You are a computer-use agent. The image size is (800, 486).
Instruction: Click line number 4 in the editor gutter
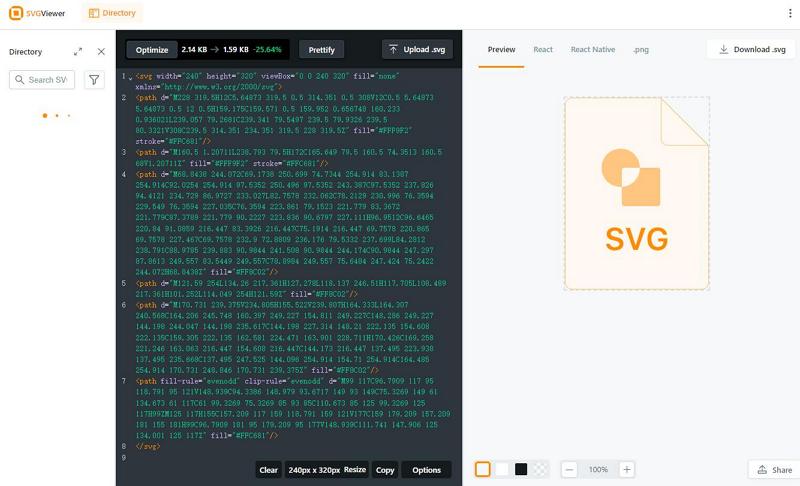124,174
